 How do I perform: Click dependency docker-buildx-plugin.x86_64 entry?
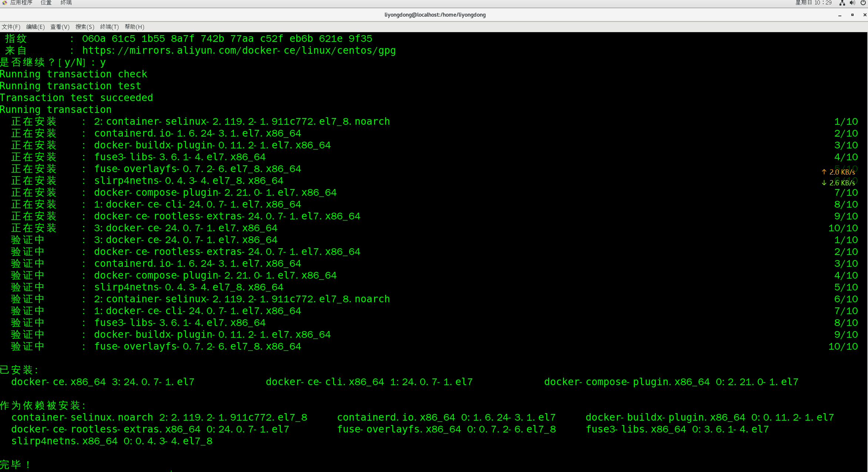[x=710, y=417]
